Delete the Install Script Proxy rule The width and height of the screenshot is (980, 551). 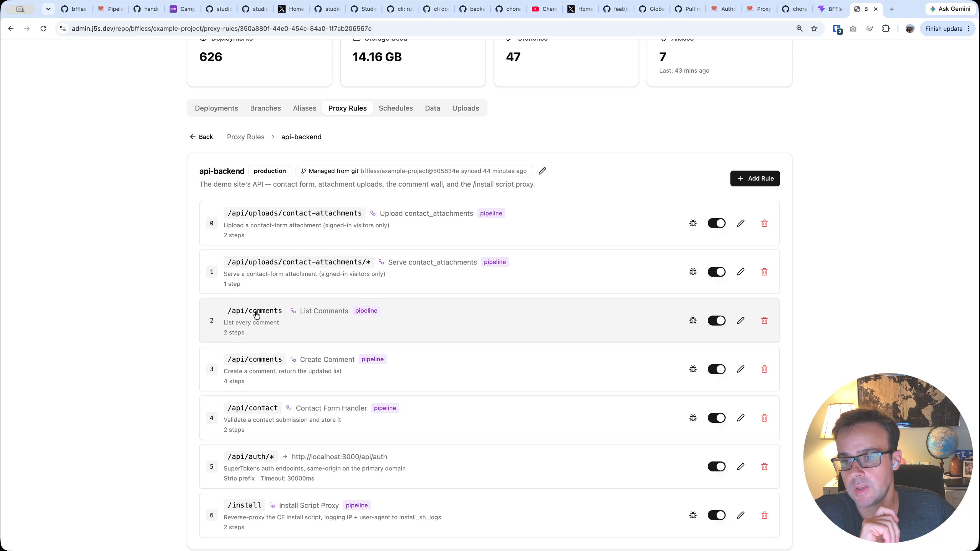764,515
